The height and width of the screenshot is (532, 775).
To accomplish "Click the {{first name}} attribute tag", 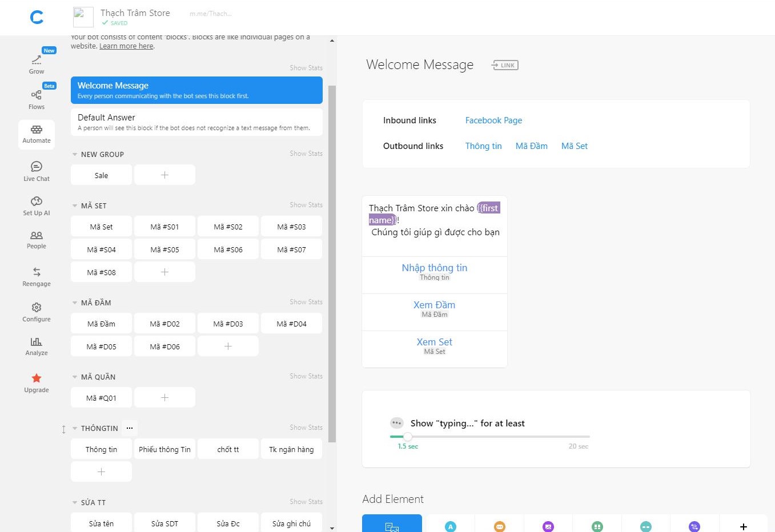I will [x=434, y=214].
